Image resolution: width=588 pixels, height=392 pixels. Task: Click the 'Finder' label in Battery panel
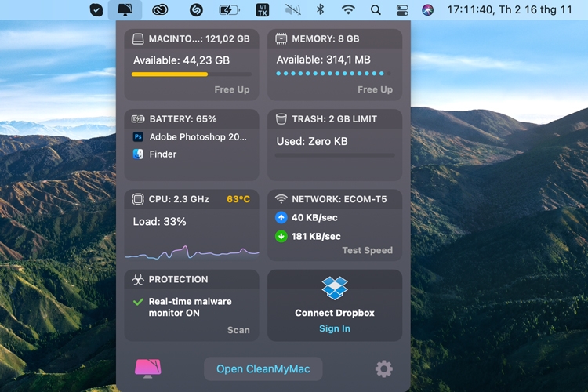coord(163,154)
